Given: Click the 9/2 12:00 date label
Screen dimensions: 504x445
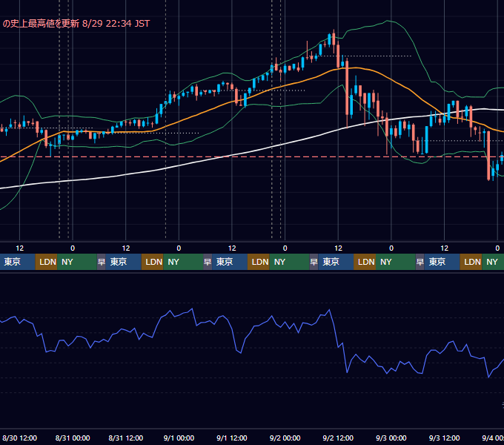Looking at the screenshot, I should click(338, 438).
